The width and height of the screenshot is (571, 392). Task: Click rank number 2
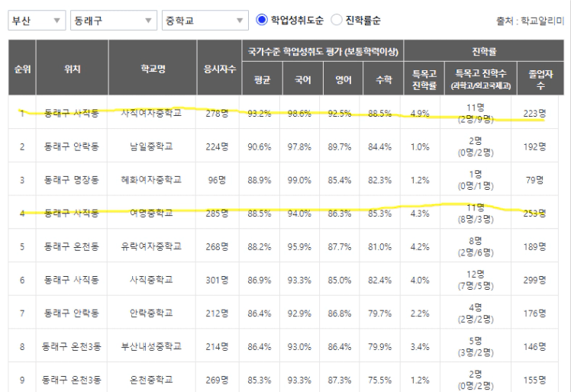tap(22, 146)
